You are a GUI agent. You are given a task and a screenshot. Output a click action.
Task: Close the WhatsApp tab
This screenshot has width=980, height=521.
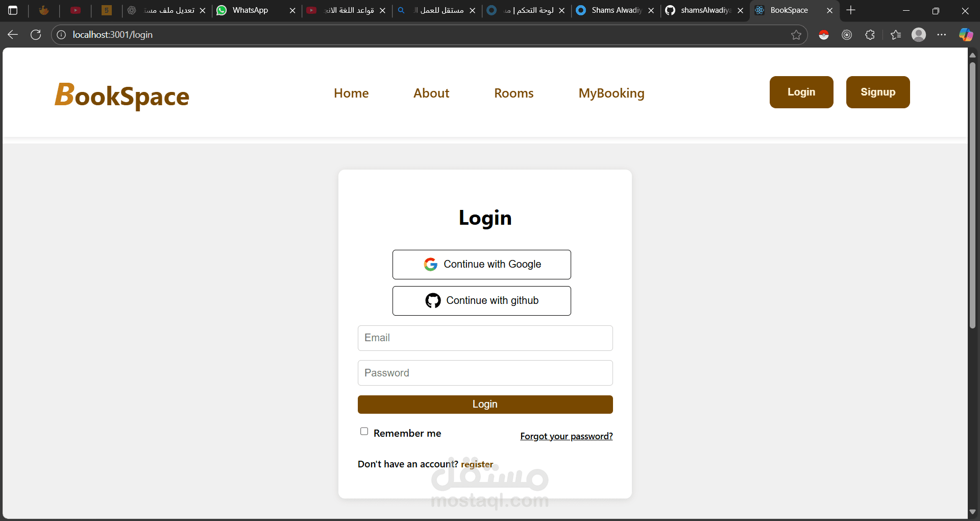point(292,10)
